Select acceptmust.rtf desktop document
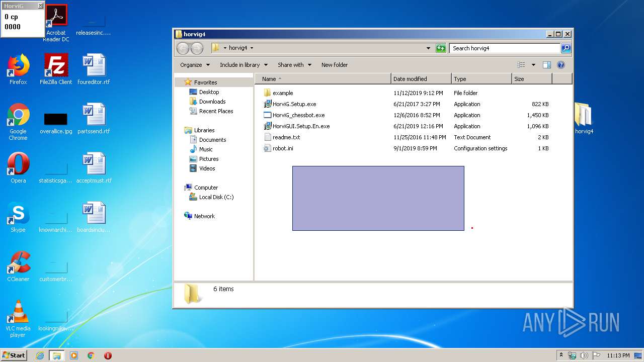Image resolution: width=644 pixels, height=362 pixels. [94, 168]
